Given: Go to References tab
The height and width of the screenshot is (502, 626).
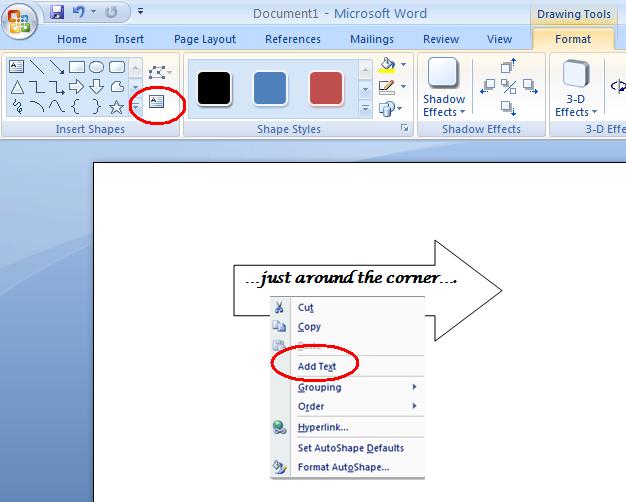Looking at the screenshot, I should click(293, 39).
